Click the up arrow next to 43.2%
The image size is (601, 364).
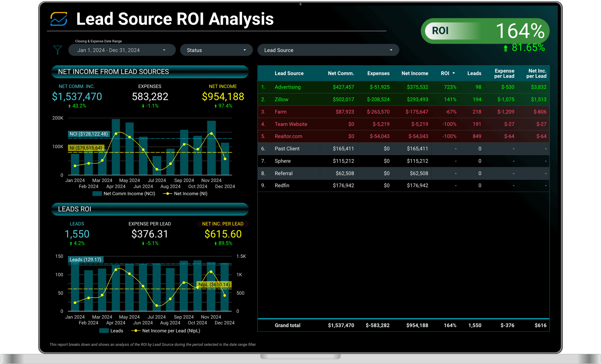[70, 106]
